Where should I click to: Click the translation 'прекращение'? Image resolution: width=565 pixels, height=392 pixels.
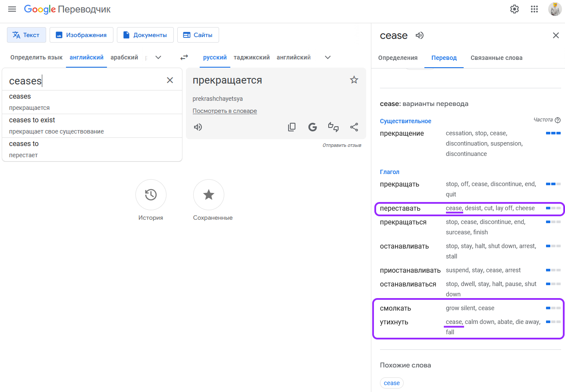pyautogui.click(x=402, y=134)
